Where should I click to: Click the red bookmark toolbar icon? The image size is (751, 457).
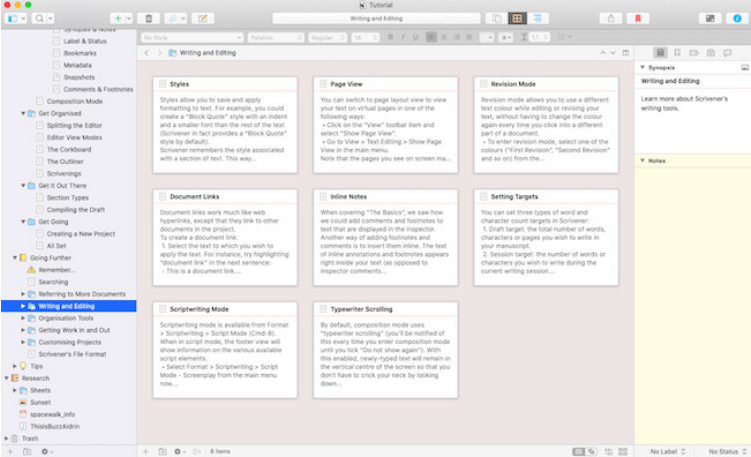(x=638, y=18)
